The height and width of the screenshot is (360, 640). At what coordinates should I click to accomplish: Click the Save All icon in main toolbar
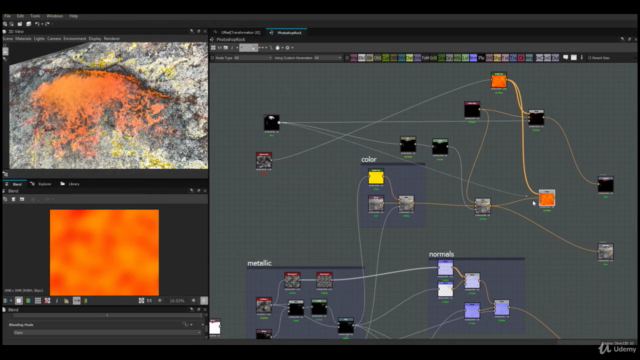pos(29,24)
